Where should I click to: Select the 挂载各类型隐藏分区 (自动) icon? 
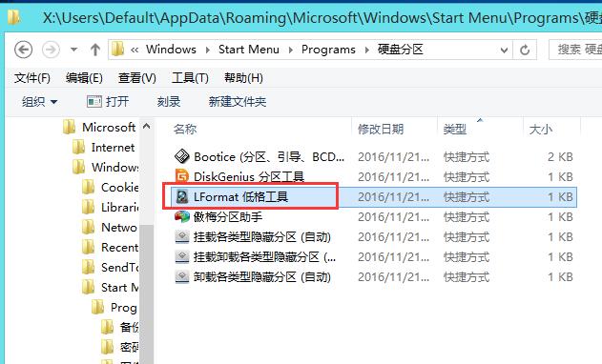182,237
